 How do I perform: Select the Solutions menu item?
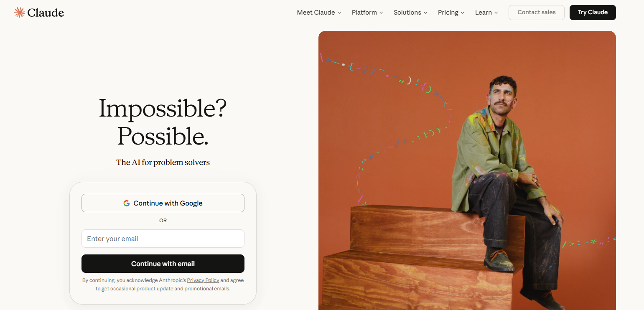click(x=407, y=13)
